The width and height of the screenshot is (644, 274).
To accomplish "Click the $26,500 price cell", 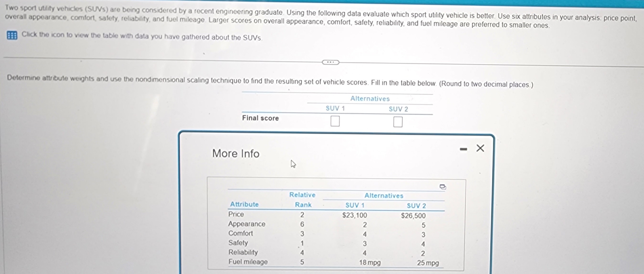I will tap(413, 216).
